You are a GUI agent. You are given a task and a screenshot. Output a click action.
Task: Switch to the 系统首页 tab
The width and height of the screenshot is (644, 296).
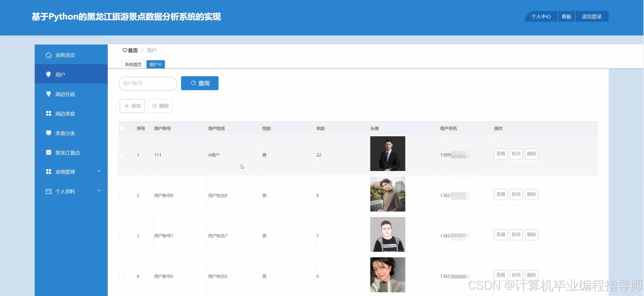pyautogui.click(x=133, y=64)
